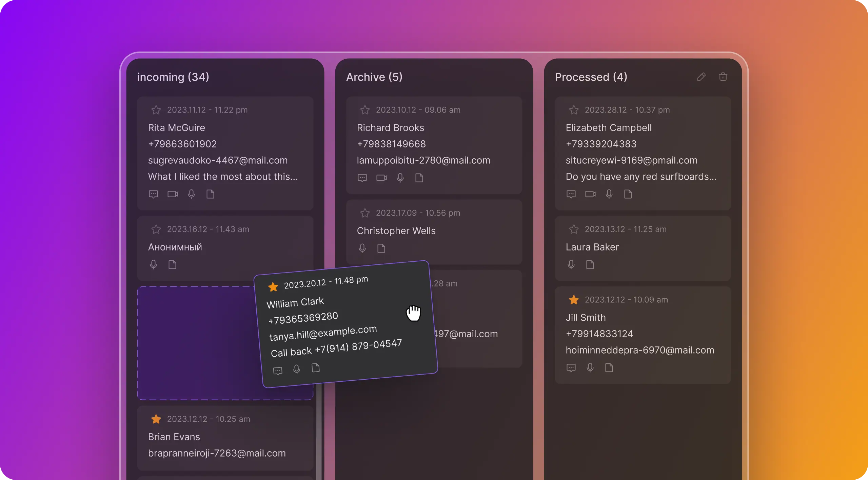
Task: Click message 'Do you have any red surfboards...'
Action: coord(641,176)
